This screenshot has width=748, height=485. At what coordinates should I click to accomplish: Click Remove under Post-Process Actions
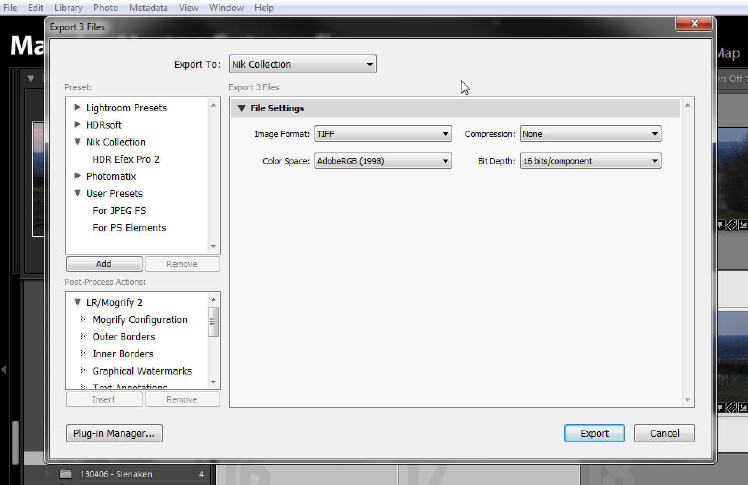pyautogui.click(x=182, y=399)
